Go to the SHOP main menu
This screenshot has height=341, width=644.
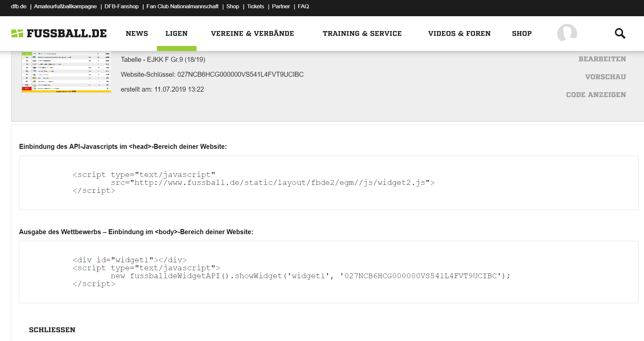pos(522,33)
